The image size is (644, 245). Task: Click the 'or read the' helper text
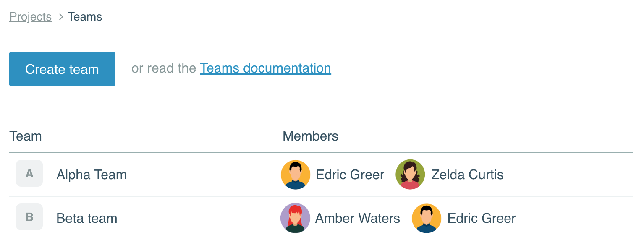[164, 68]
